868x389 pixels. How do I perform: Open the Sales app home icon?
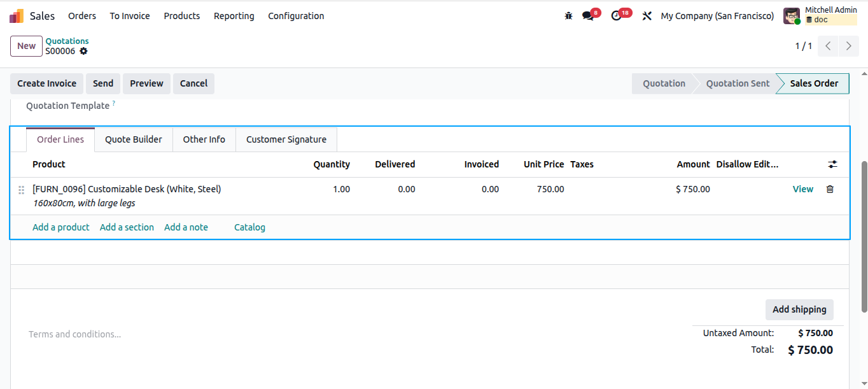pos(17,16)
